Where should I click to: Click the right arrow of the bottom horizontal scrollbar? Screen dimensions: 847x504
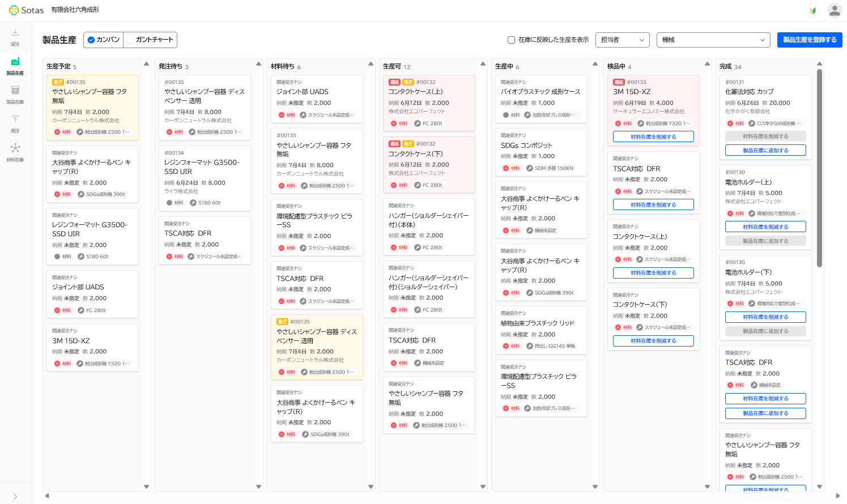[x=838, y=496]
